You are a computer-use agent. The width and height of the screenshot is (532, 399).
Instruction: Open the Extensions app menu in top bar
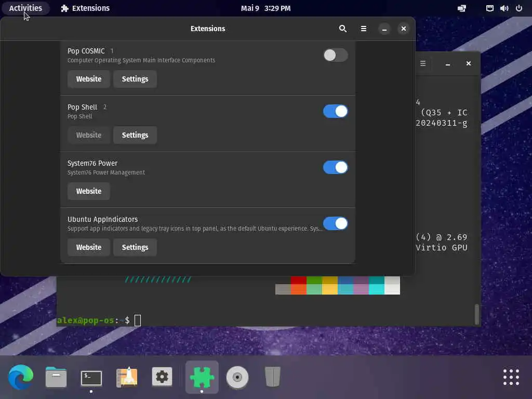pos(85,8)
